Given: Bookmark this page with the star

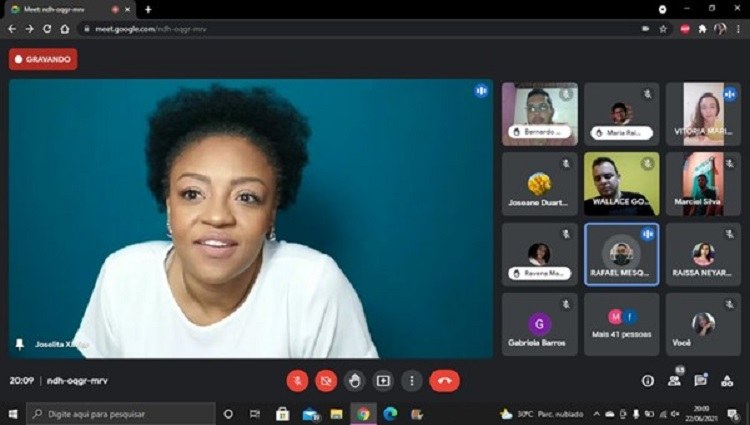Looking at the screenshot, I should [x=663, y=29].
